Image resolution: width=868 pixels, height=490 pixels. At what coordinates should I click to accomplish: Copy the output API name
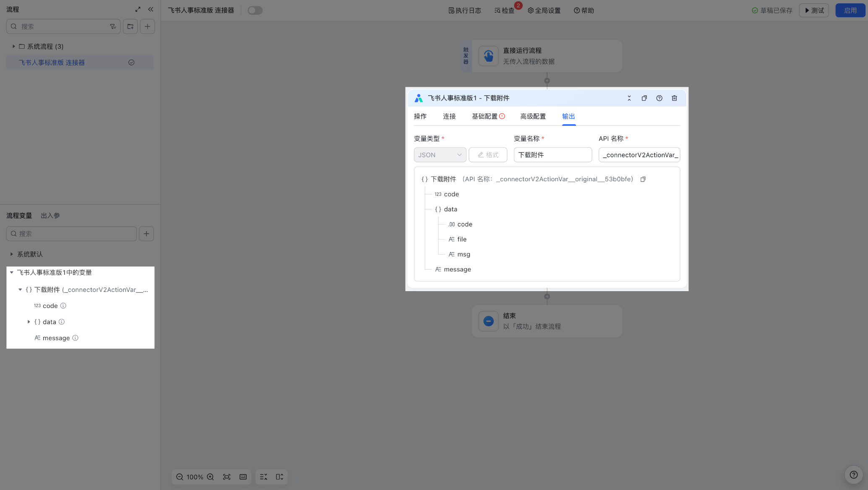pyautogui.click(x=643, y=179)
